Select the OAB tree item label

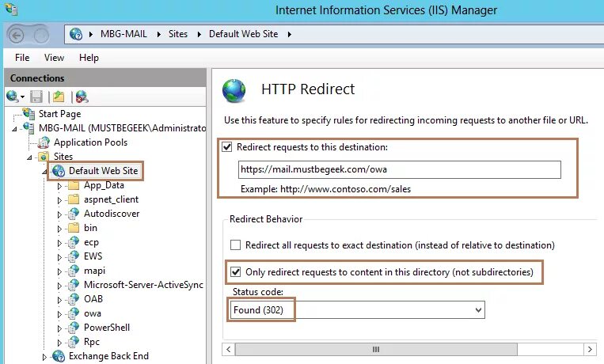93,299
